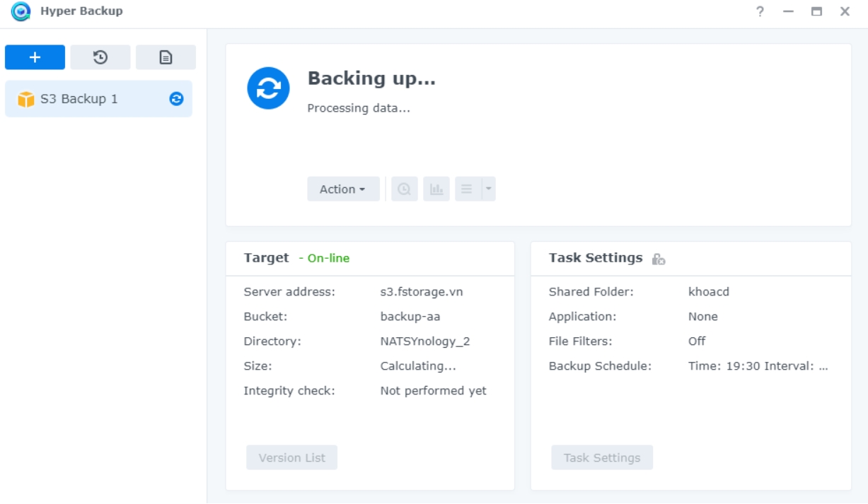The height and width of the screenshot is (504, 868).
Task: Click the plus button to create backup task
Action: 35,57
